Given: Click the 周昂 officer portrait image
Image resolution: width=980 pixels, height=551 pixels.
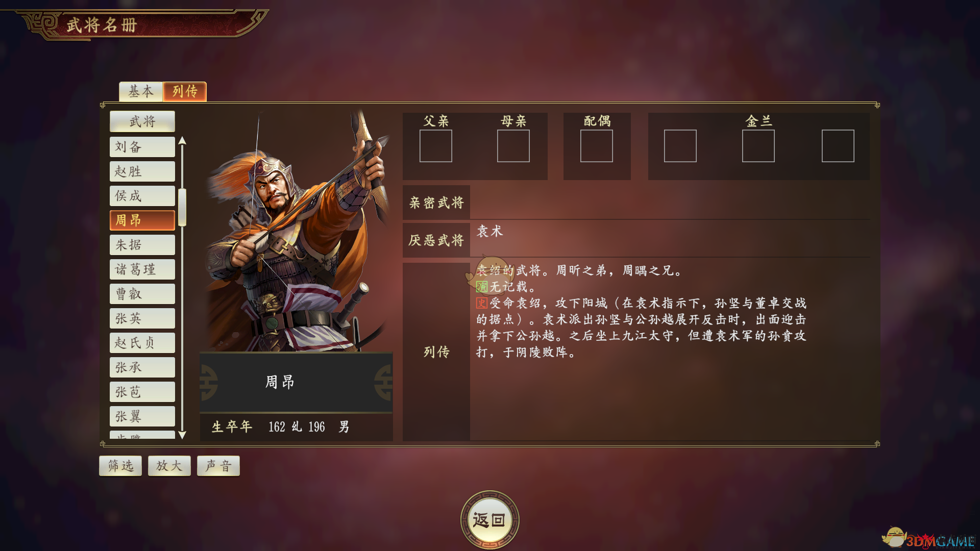Looking at the screenshot, I should (x=296, y=232).
